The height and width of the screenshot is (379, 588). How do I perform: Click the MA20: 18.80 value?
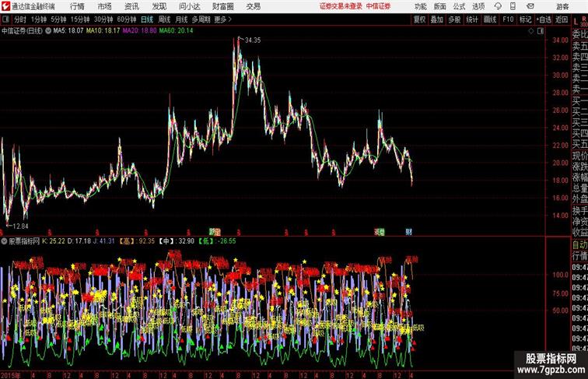coord(139,31)
